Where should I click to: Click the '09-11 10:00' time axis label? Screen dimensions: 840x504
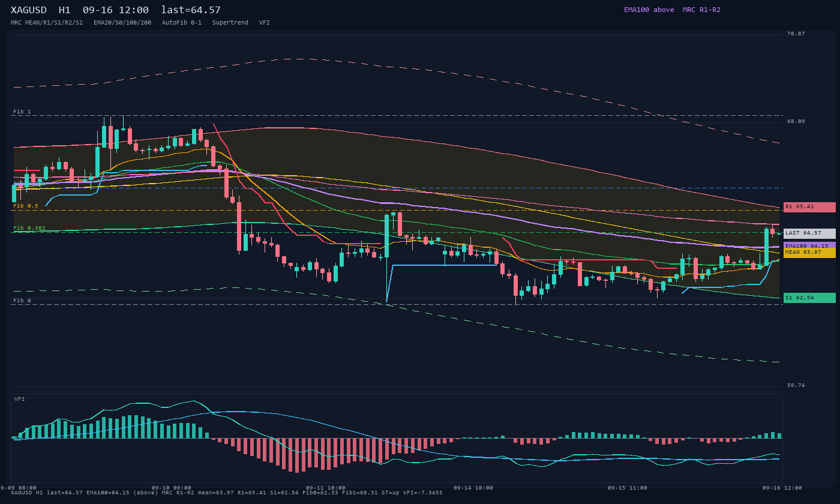326,488
